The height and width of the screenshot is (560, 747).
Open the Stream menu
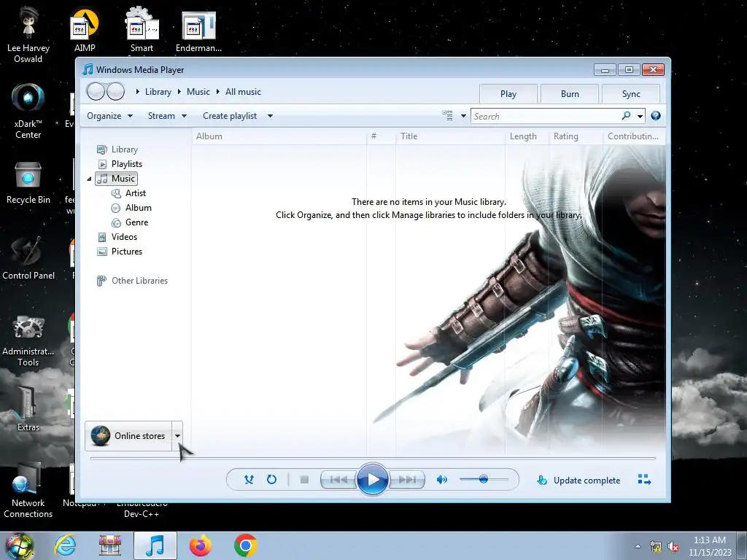click(167, 116)
